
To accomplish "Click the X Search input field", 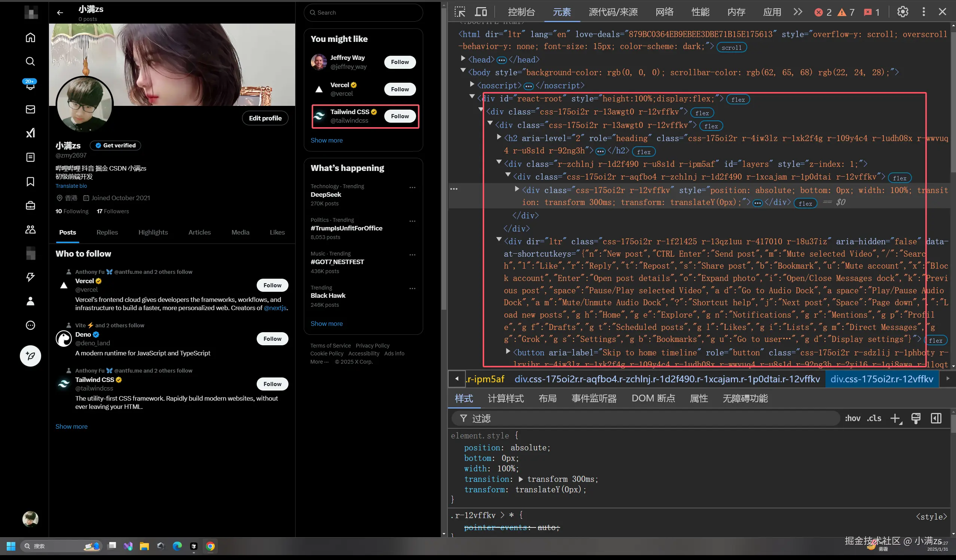I will tap(364, 12).
